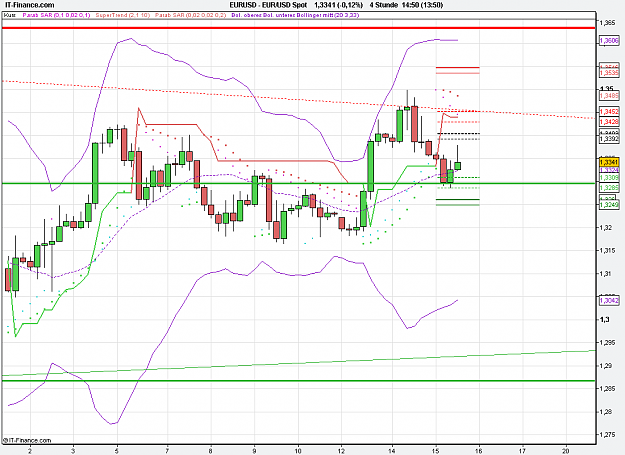Image resolution: width=625 pixels, height=455 pixels.
Task: Click date label 5 on the time axis
Action: pos(117,451)
